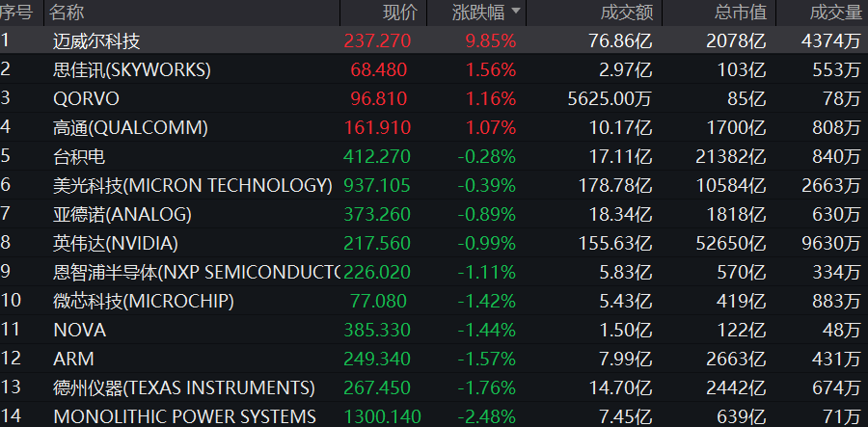This screenshot has width=868, height=427.
Task: Open 英伟达(NVIDIA) stock name
Action: (115, 243)
